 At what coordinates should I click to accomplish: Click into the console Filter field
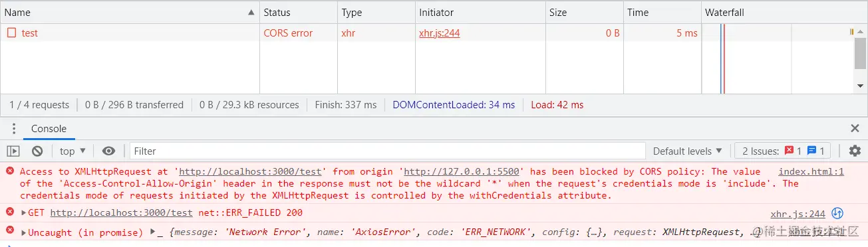(x=388, y=151)
